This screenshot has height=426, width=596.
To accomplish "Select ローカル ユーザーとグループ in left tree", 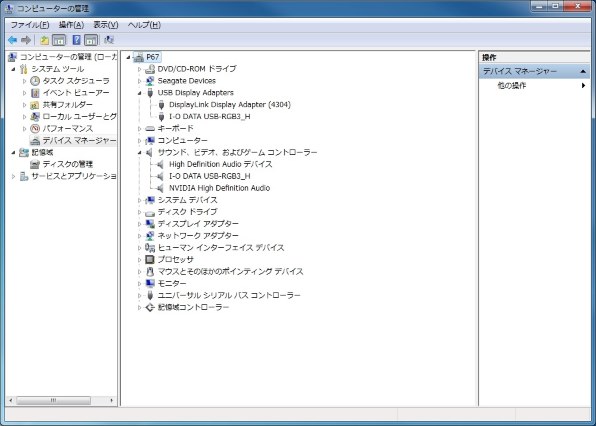I will pyautogui.click(x=79, y=117).
